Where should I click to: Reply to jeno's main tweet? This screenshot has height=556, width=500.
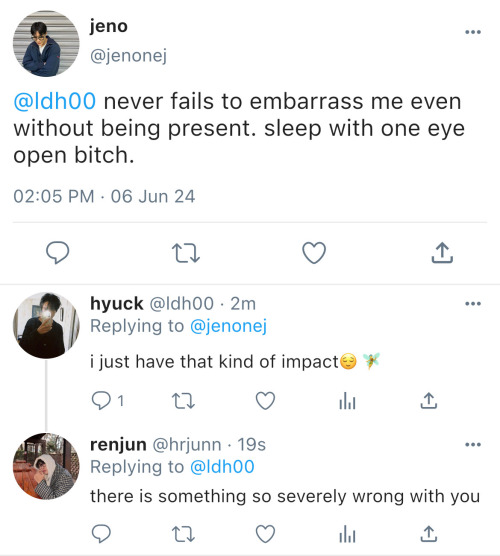(x=58, y=253)
